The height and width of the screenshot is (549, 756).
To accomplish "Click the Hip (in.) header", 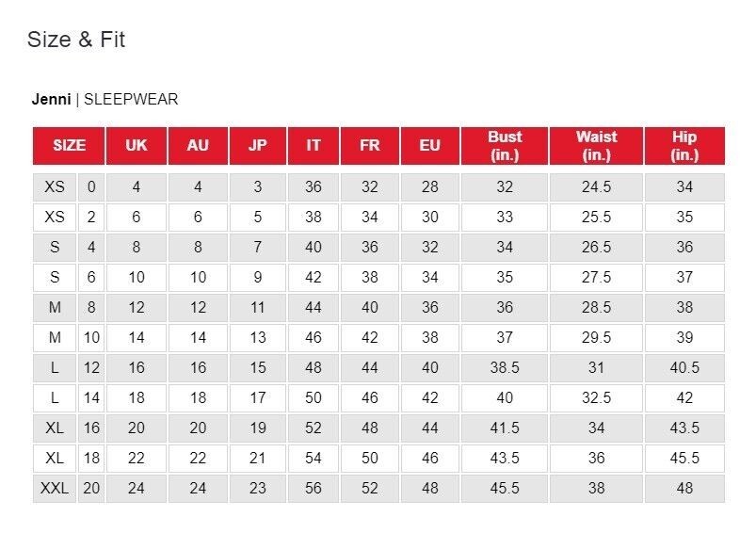I will point(684,146).
